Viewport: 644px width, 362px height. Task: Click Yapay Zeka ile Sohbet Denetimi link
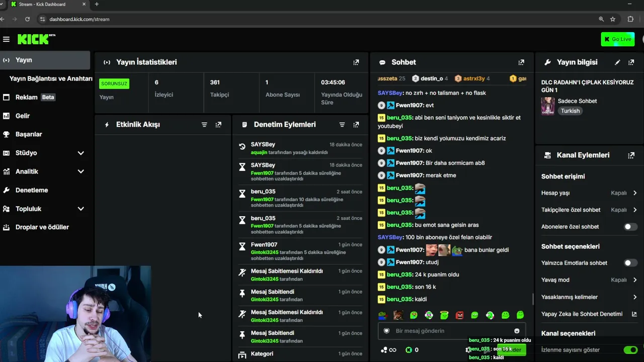[x=582, y=314]
